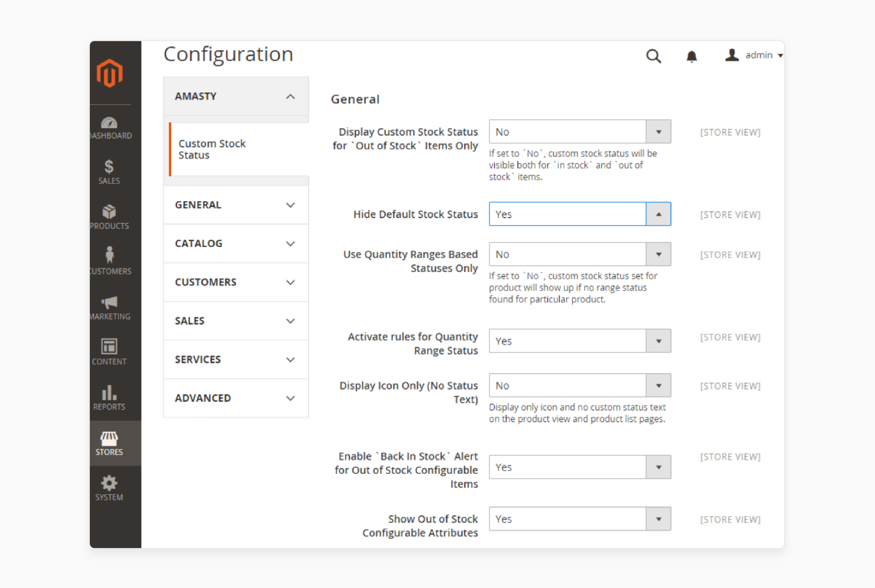Click the General section heading
The height and width of the screenshot is (588, 875).
(x=355, y=100)
